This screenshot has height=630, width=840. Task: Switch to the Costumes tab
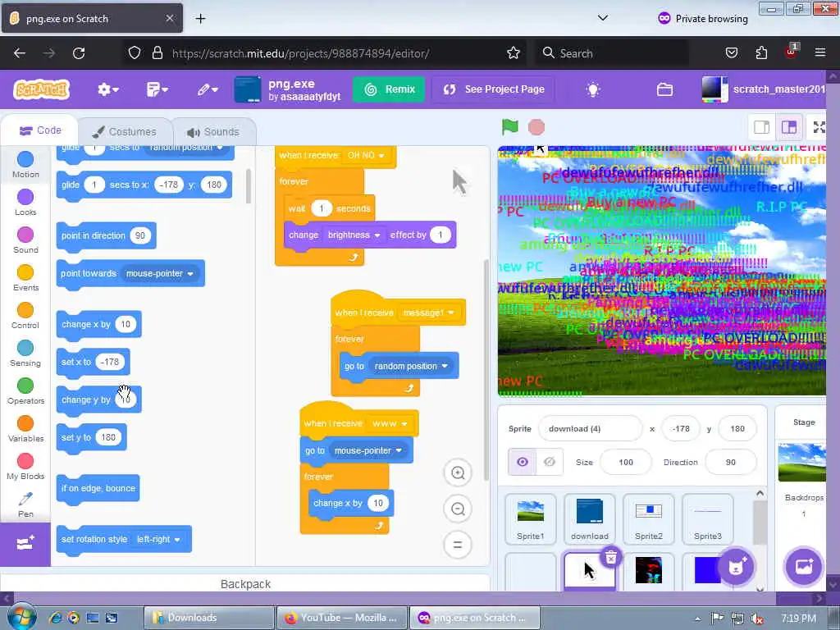(125, 132)
